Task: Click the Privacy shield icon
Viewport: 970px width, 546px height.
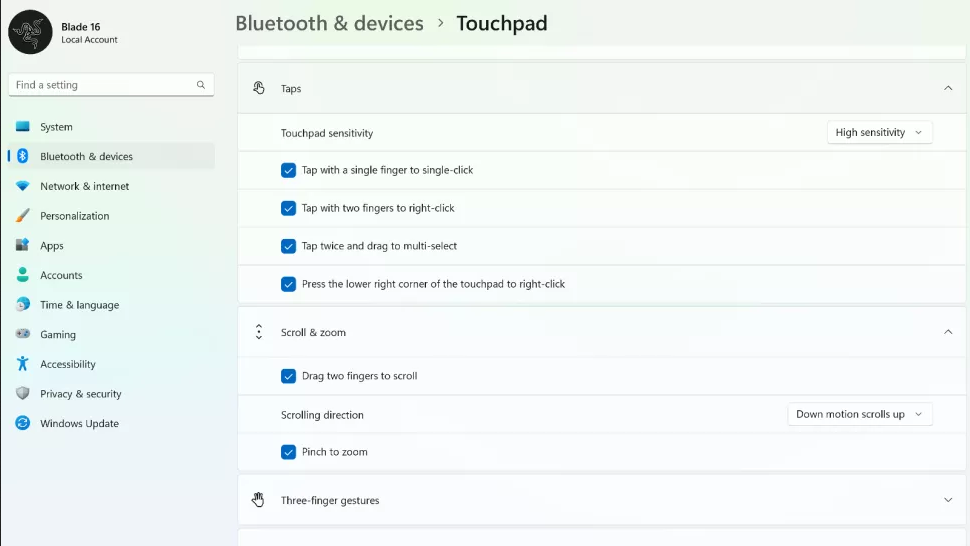Action: click(x=23, y=393)
